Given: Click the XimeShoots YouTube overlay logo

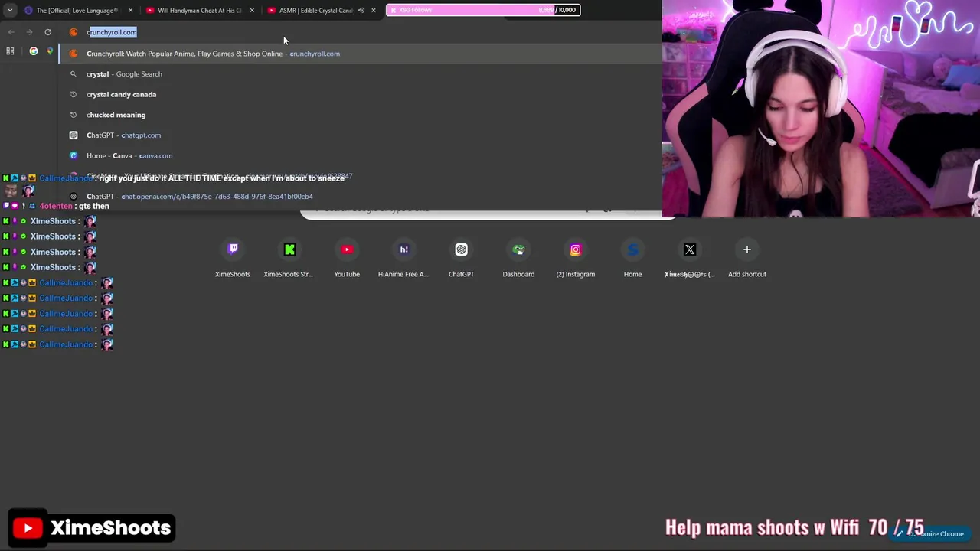Looking at the screenshot, I should point(93,527).
